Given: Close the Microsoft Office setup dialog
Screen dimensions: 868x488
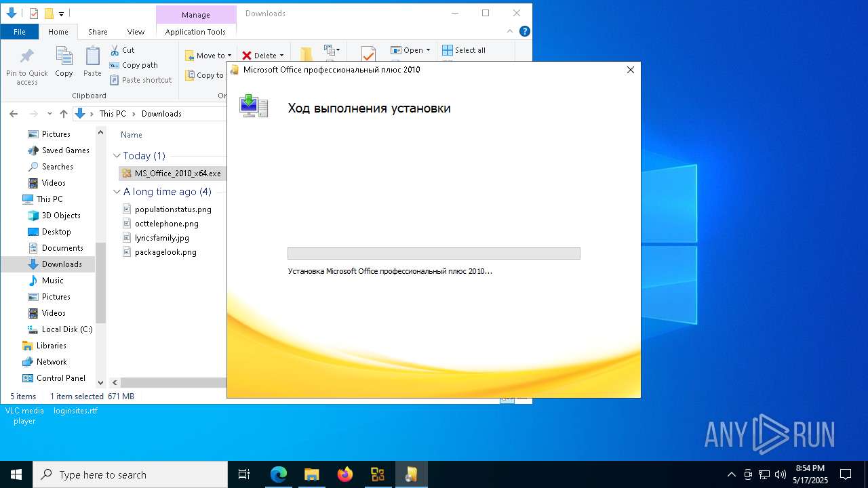Looking at the screenshot, I should [x=630, y=70].
